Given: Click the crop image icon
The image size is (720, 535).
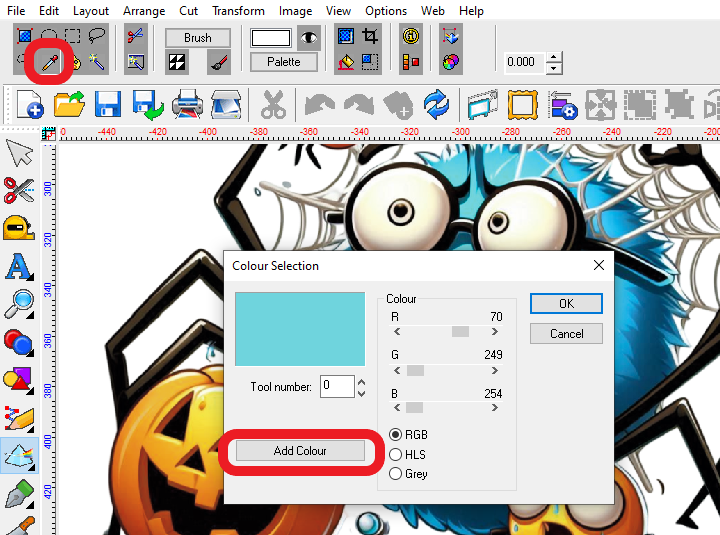Looking at the screenshot, I should 370,36.
